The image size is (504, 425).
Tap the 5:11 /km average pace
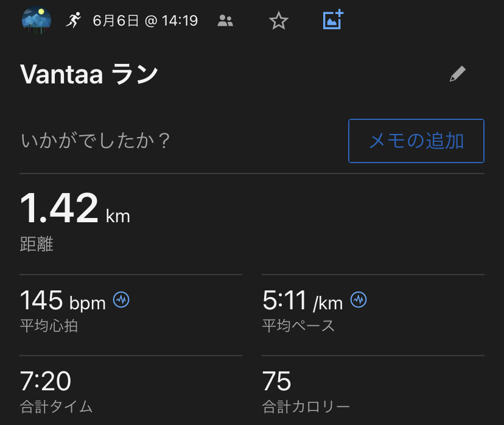[302, 301]
